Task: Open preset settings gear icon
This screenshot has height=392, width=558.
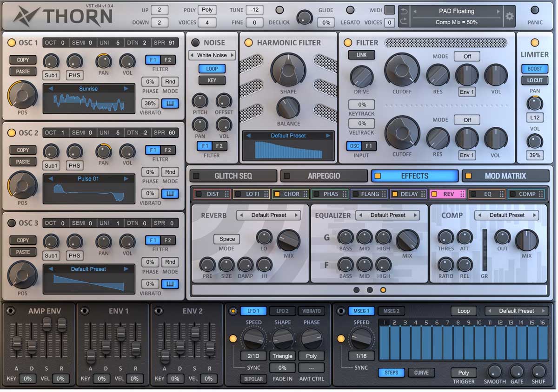Action: click(x=510, y=17)
